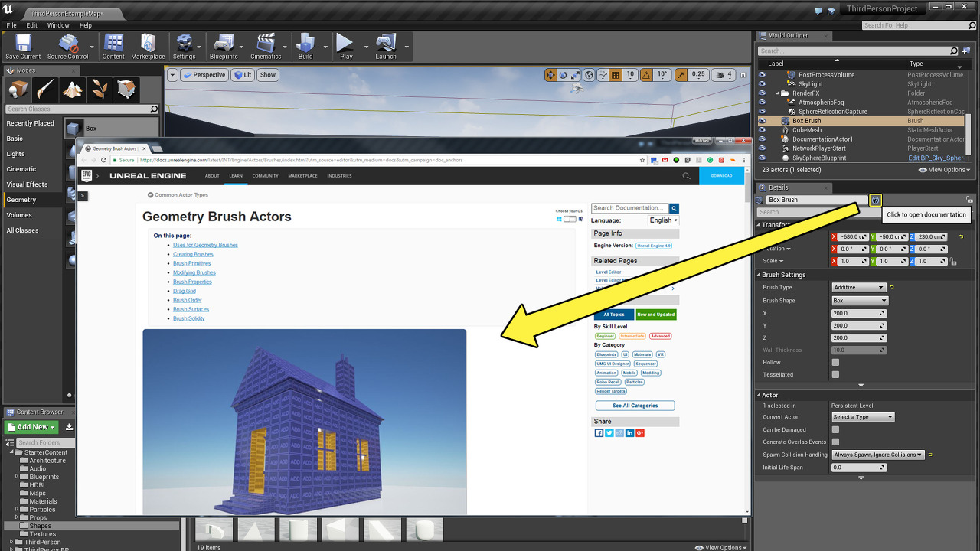Enable Generate Overlap Events checkbox

835,442
